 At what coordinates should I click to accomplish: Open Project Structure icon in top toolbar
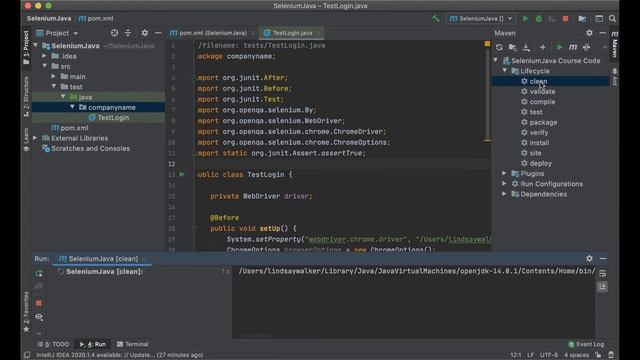(x=582, y=19)
